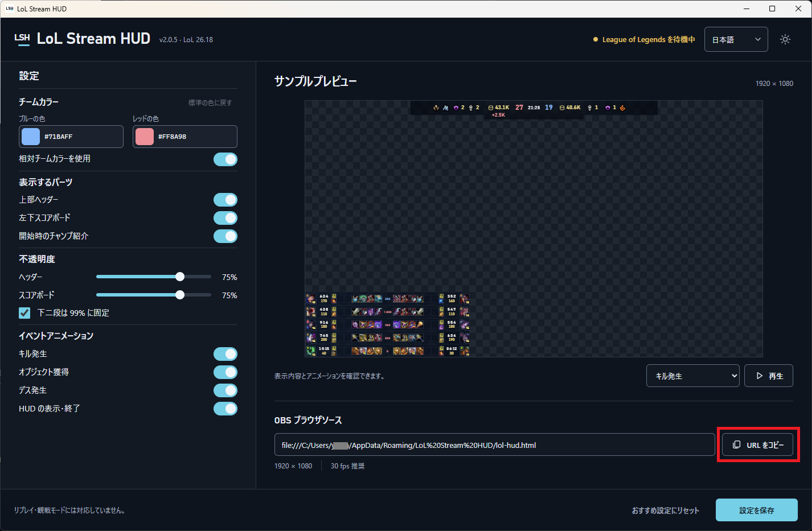Toggle the light/dark theme sun icon
The width and height of the screenshot is (812, 531).
coord(785,39)
